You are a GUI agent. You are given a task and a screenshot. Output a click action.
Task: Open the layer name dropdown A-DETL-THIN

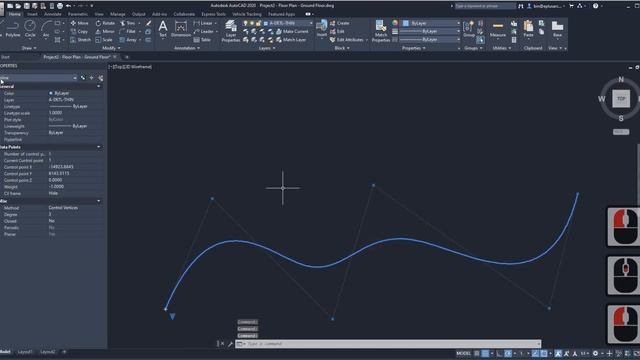tap(289, 23)
